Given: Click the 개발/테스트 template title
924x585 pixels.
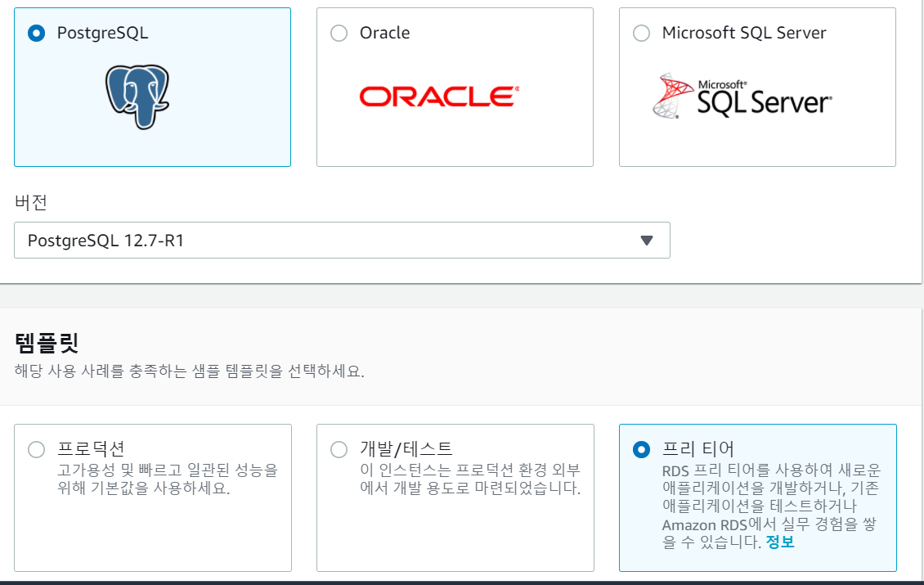Looking at the screenshot, I should tap(406, 449).
